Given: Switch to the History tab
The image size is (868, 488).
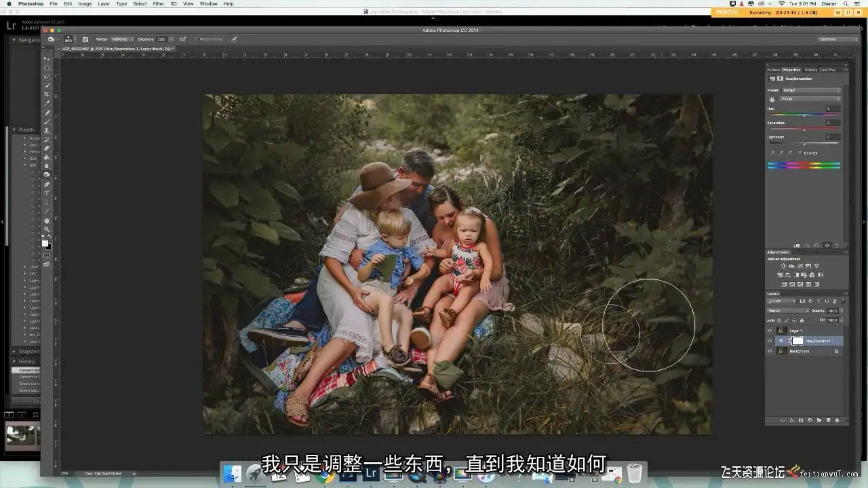Looking at the screenshot, I should tap(811, 70).
